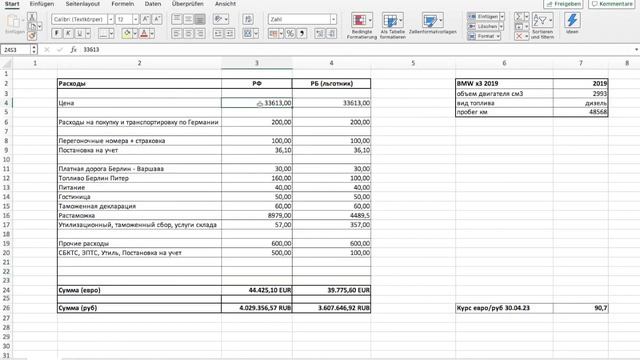Click the red clear eraser icon

518,36
